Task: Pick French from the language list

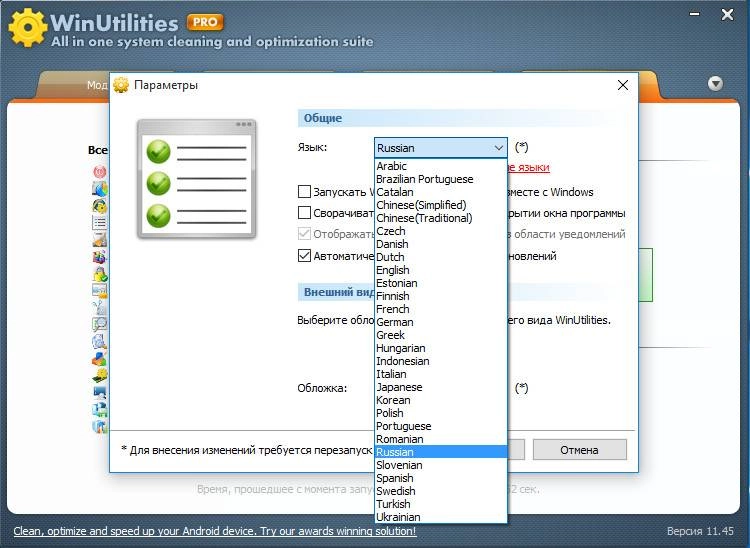Action: click(x=441, y=309)
